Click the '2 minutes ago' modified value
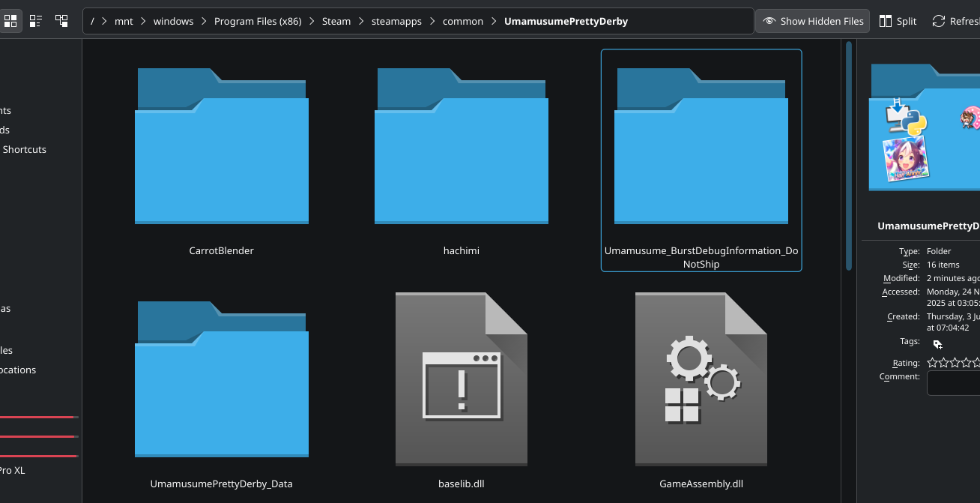Image resolution: width=980 pixels, height=503 pixels. pyautogui.click(x=953, y=278)
